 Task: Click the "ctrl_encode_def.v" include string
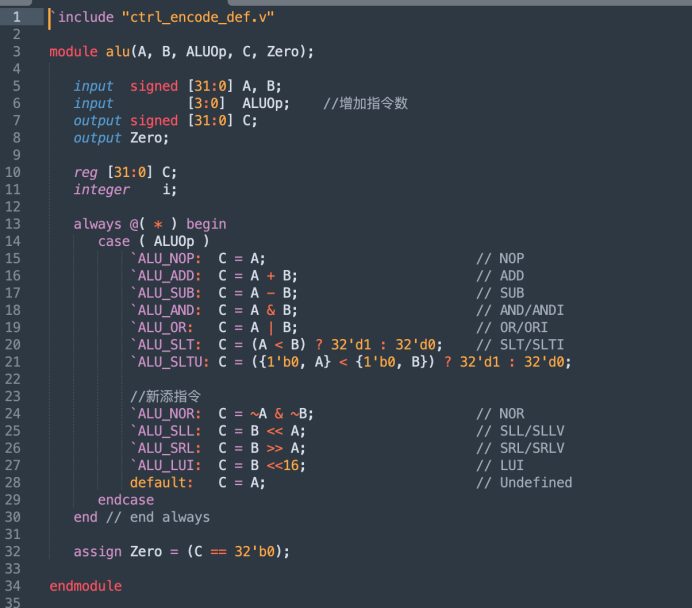pos(199,17)
